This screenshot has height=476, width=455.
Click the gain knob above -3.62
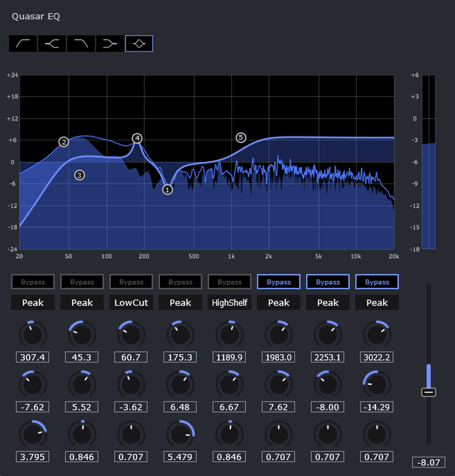tap(131, 385)
